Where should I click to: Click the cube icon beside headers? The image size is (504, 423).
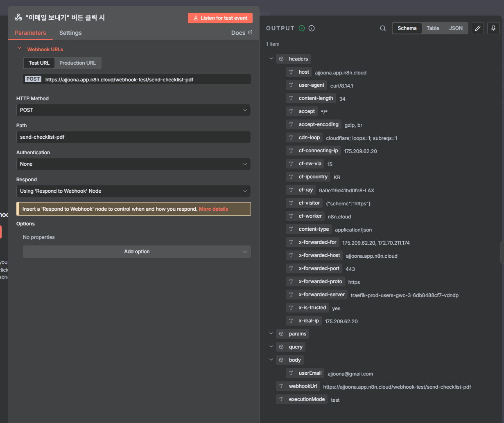tap(281, 59)
